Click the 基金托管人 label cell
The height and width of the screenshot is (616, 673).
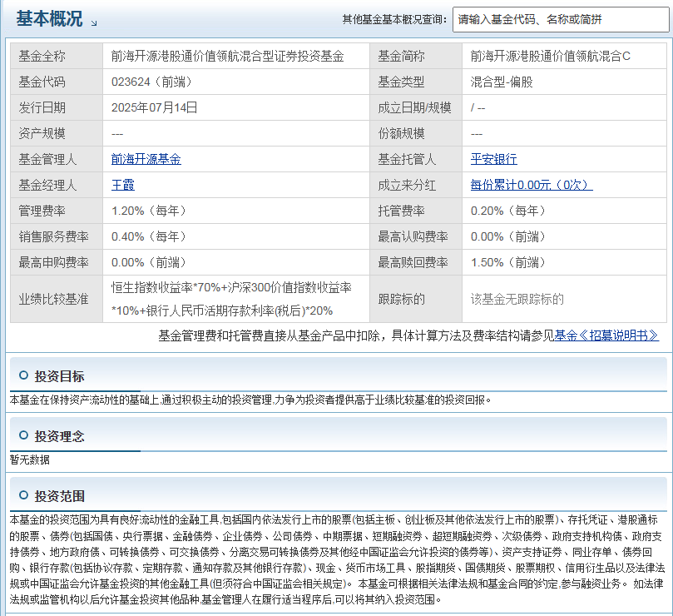pyautogui.click(x=416, y=159)
